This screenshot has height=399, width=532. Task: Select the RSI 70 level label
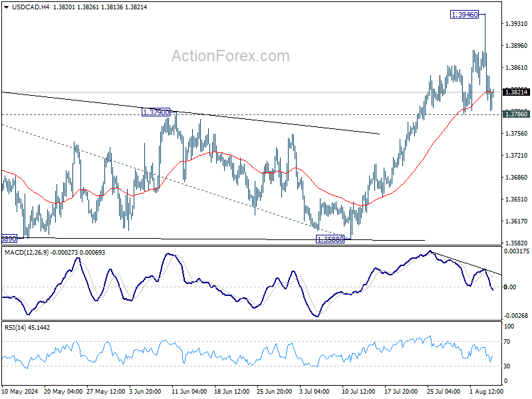507,342
